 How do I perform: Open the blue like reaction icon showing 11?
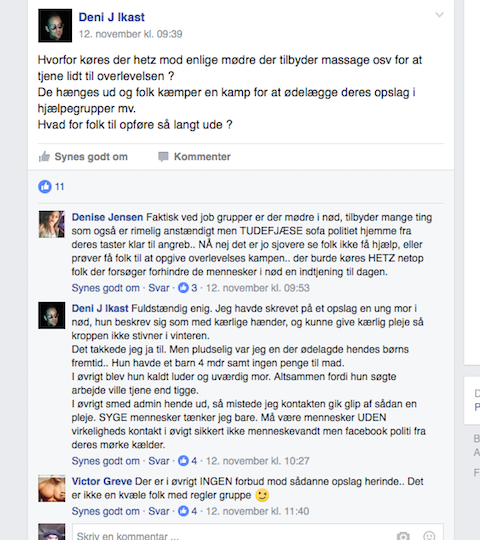pos(45,187)
